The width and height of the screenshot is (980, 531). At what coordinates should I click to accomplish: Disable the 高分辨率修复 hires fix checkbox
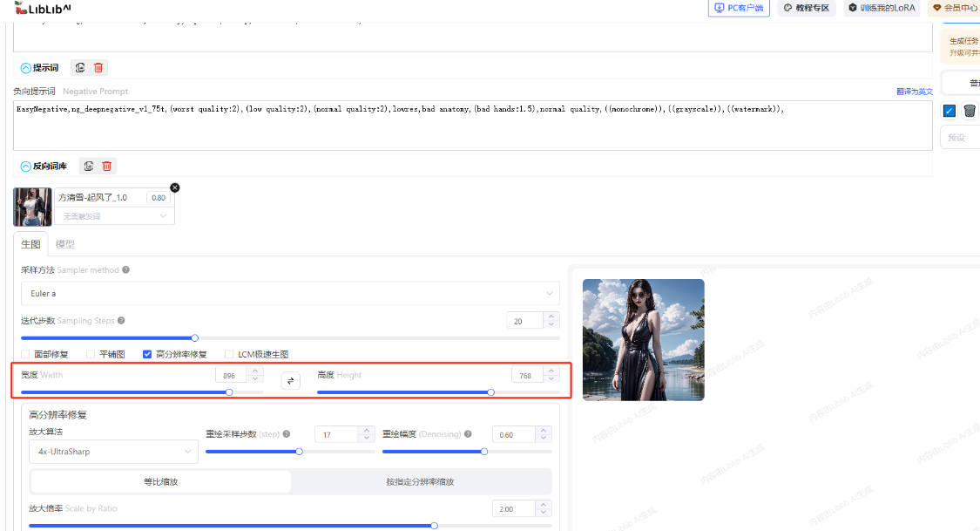pos(147,355)
